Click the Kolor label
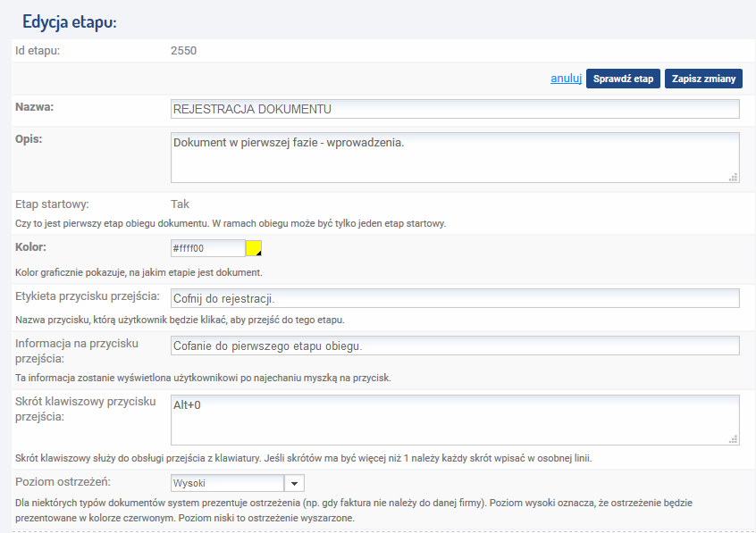The height and width of the screenshot is (533, 756). pyautogui.click(x=30, y=246)
